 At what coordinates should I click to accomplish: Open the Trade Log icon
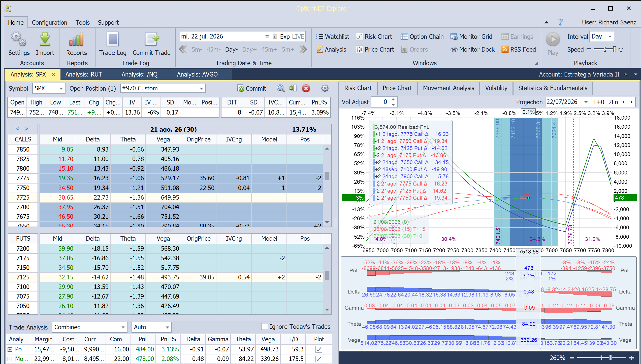[113, 40]
